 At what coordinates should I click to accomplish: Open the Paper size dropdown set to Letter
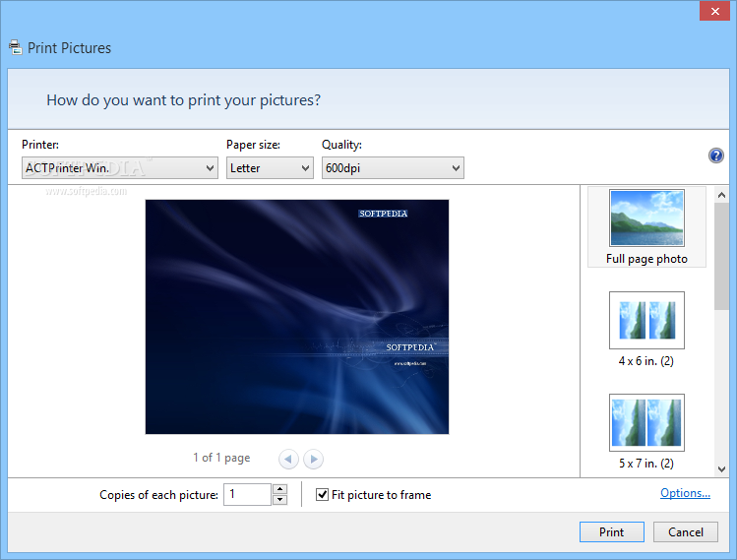pos(270,168)
